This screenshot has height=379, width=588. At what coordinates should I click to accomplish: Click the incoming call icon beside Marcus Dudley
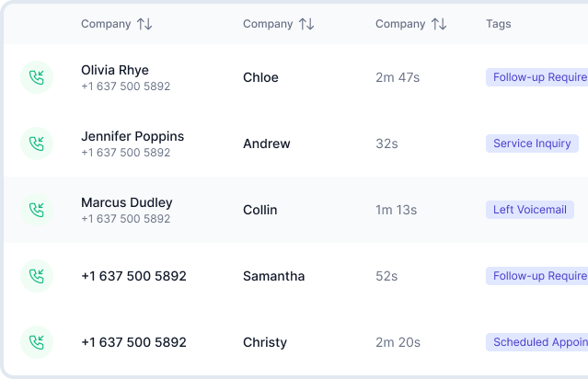coord(37,210)
